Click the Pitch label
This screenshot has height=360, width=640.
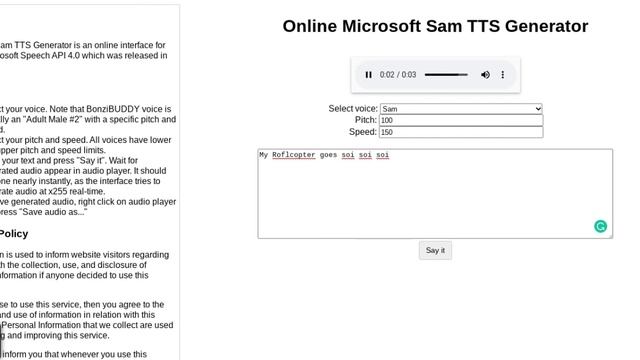pos(366,120)
